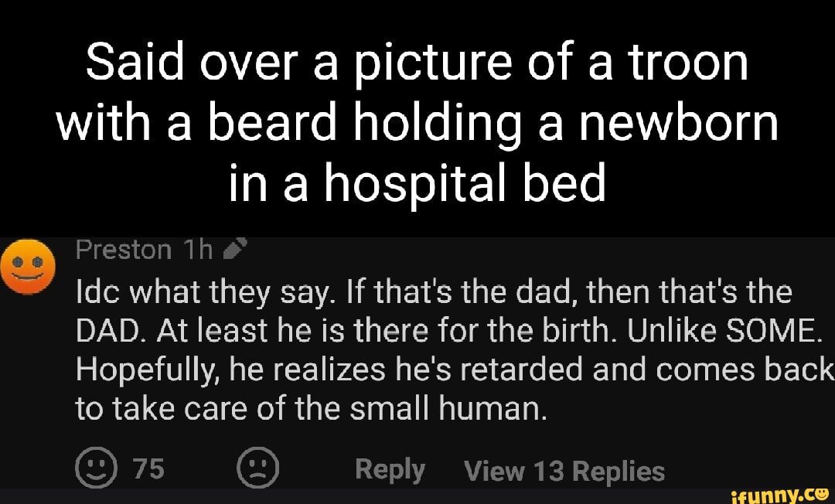The image size is (835, 504).
Task: Click the 75 likes count
Action: (149, 469)
